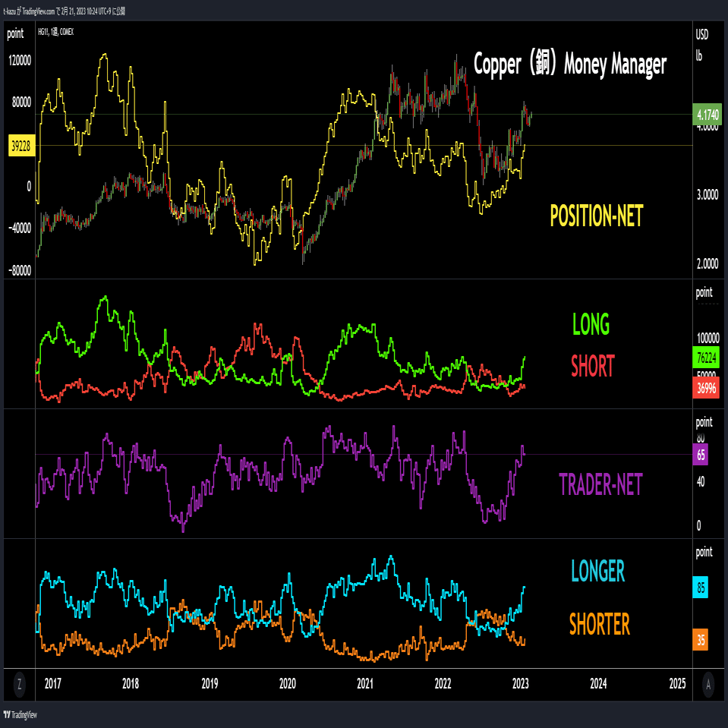Click the green LONG label

591,323
